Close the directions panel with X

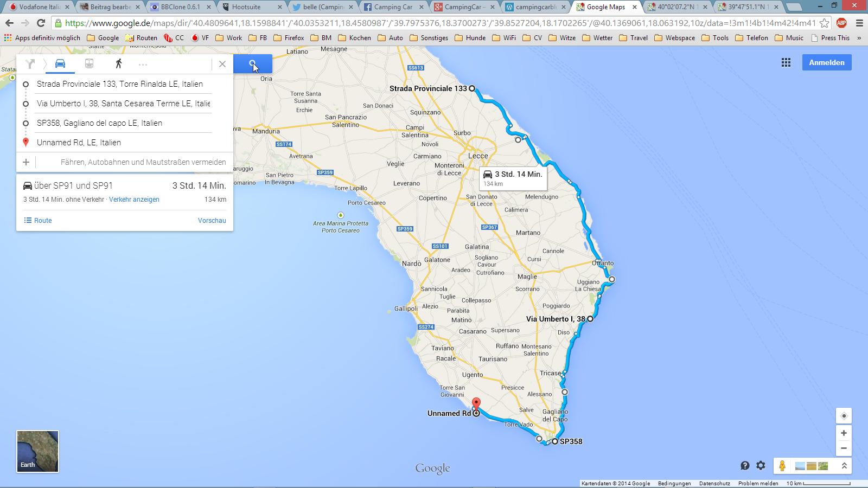[x=222, y=64]
